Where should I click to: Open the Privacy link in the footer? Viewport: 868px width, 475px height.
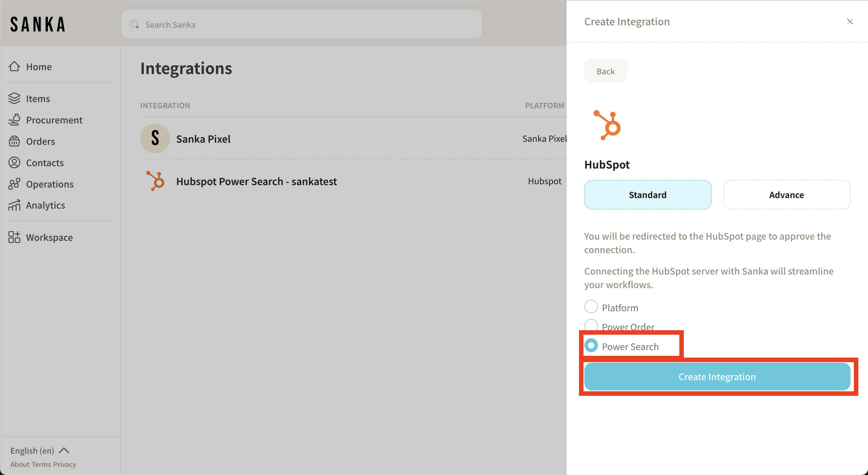click(x=64, y=464)
